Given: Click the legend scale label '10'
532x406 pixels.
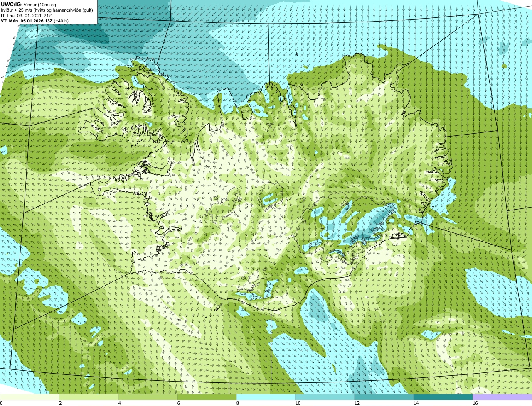Looking at the screenshot, I should click(298, 403).
